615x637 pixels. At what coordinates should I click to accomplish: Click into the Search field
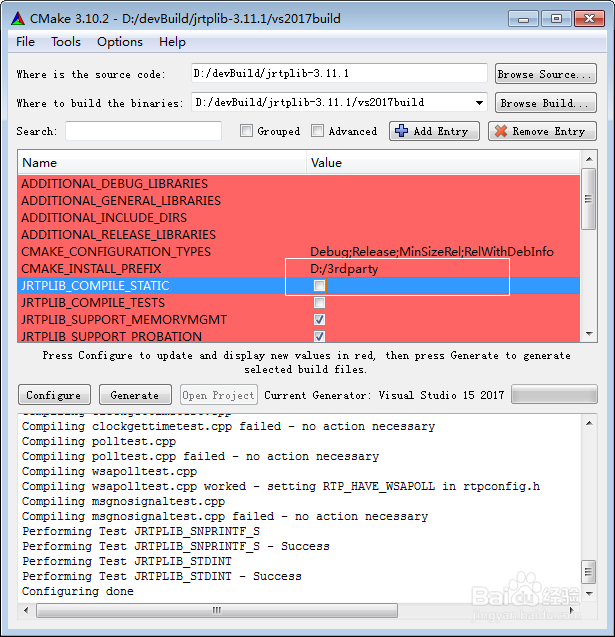(143, 131)
